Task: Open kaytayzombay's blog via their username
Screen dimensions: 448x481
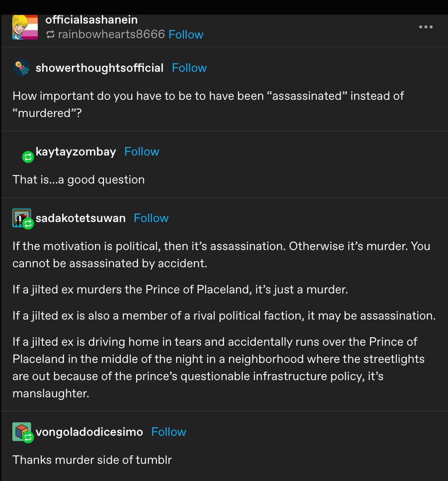Action: pyautogui.click(x=76, y=152)
